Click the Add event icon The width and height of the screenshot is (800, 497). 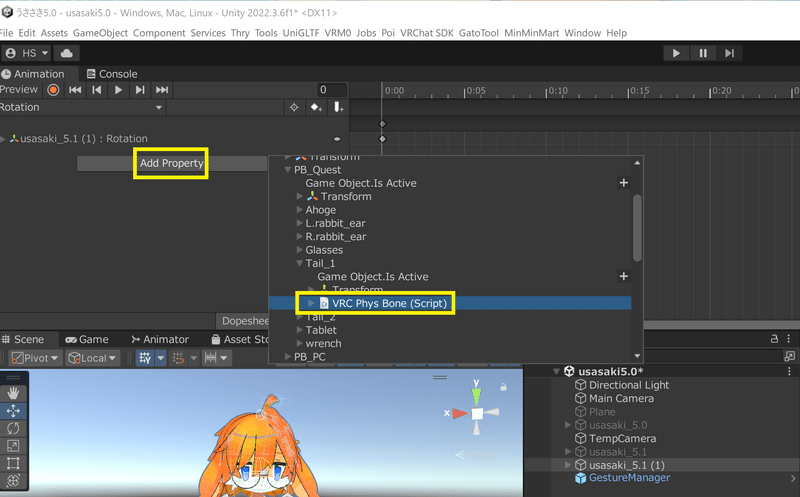coord(338,107)
